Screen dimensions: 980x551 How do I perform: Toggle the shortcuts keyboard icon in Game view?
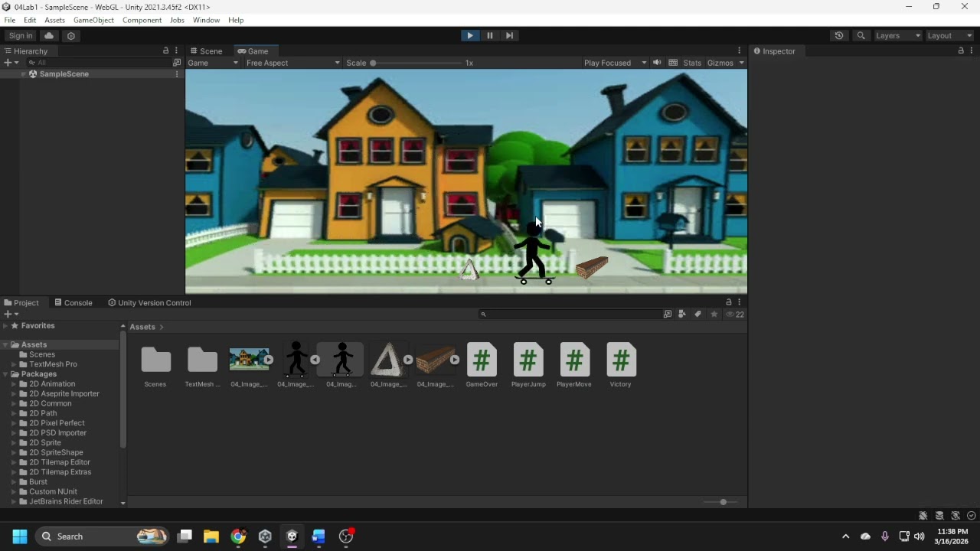coord(673,63)
